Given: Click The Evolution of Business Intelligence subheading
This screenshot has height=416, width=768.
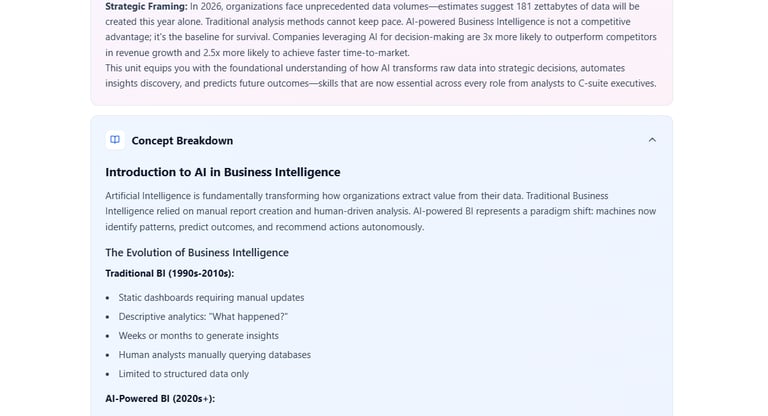Looking at the screenshot, I should 197,252.
